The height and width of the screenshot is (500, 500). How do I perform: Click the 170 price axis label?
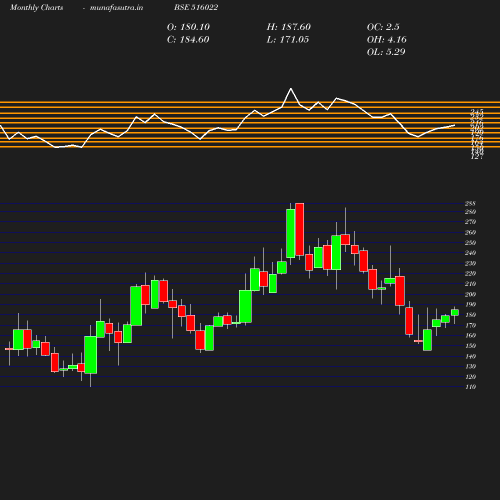point(470,325)
